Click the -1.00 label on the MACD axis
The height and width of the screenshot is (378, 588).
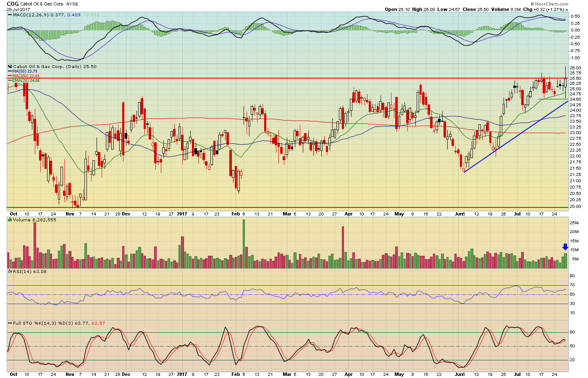575,58
